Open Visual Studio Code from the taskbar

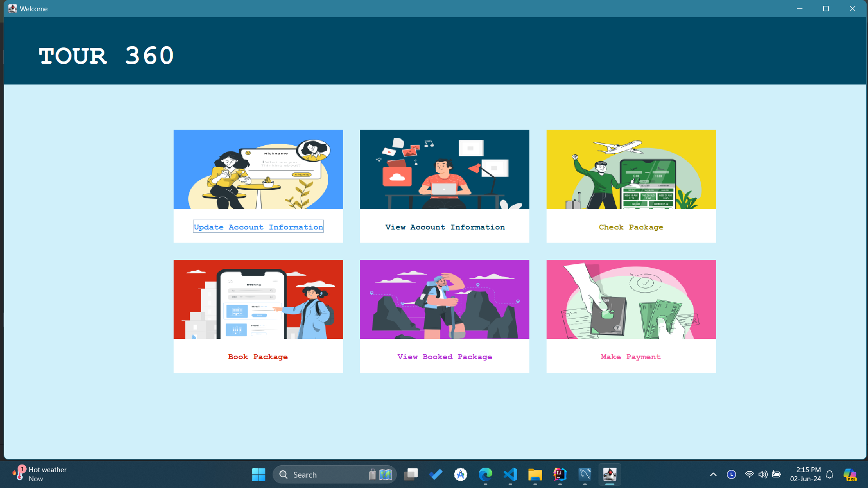click(x=510, y=474)
